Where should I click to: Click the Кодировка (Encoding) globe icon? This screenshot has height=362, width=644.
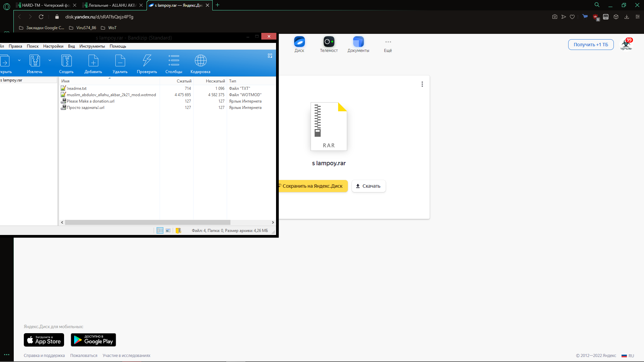(x=201, y=61)
